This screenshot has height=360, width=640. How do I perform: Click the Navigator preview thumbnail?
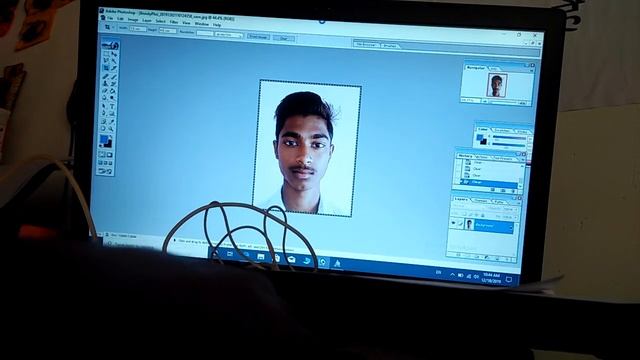(497, 85)
